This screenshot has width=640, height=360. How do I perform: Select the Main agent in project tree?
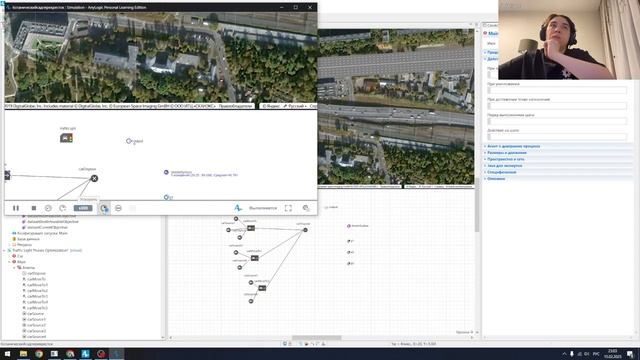(x=21, y=262)
